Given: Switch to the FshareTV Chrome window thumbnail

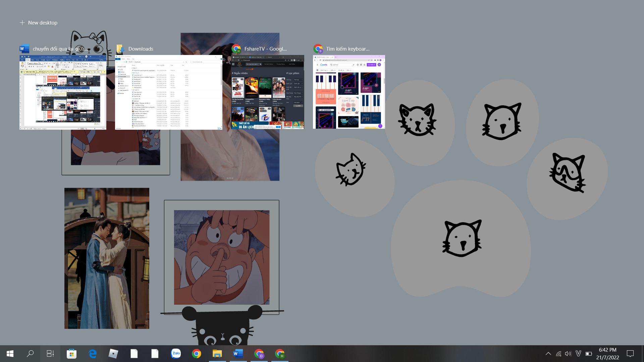Looking at the screenshot, I should pos(268,92).
